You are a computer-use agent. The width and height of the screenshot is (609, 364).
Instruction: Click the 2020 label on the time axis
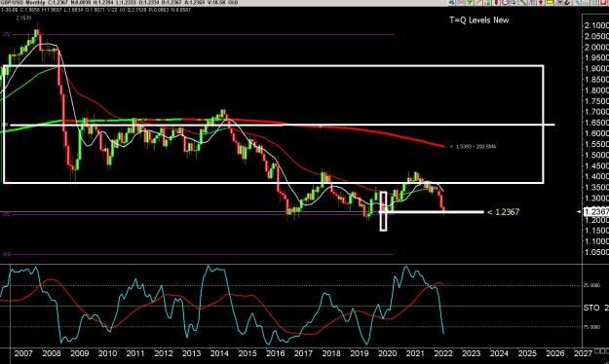pos(387,353)
